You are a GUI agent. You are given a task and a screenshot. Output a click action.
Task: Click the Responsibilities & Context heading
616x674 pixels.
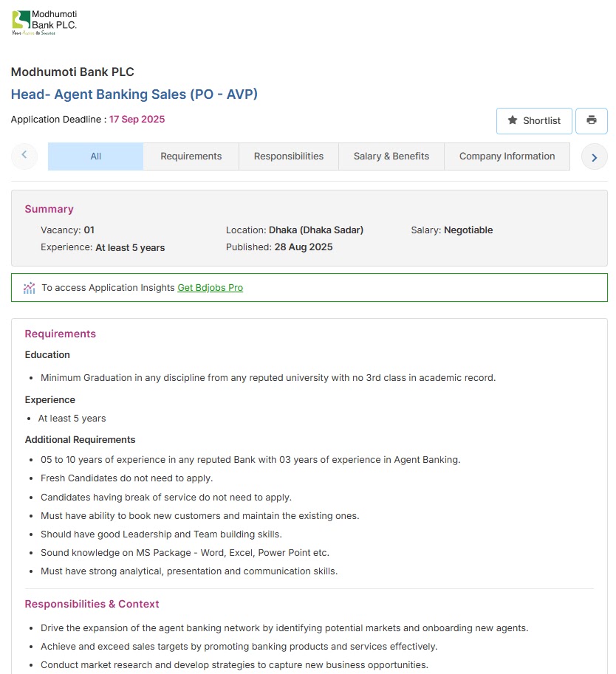92,604
